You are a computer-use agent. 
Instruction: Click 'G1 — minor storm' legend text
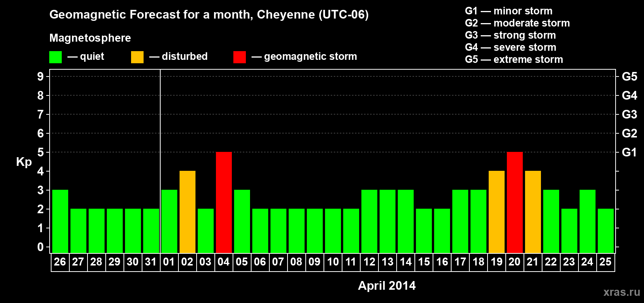tap(509, 11)
